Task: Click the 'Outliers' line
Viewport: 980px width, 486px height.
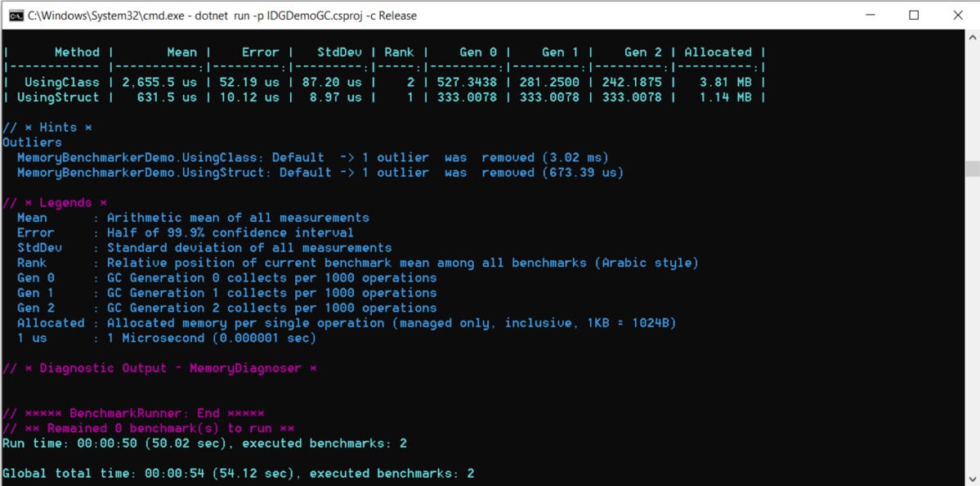Action: click(32, 142)
